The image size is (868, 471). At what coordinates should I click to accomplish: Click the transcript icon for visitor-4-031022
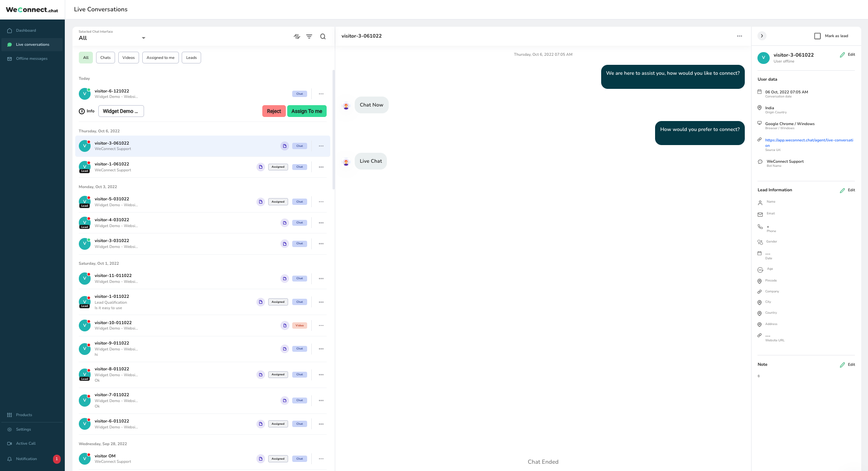pyautogui.click(x=285, y=223)
